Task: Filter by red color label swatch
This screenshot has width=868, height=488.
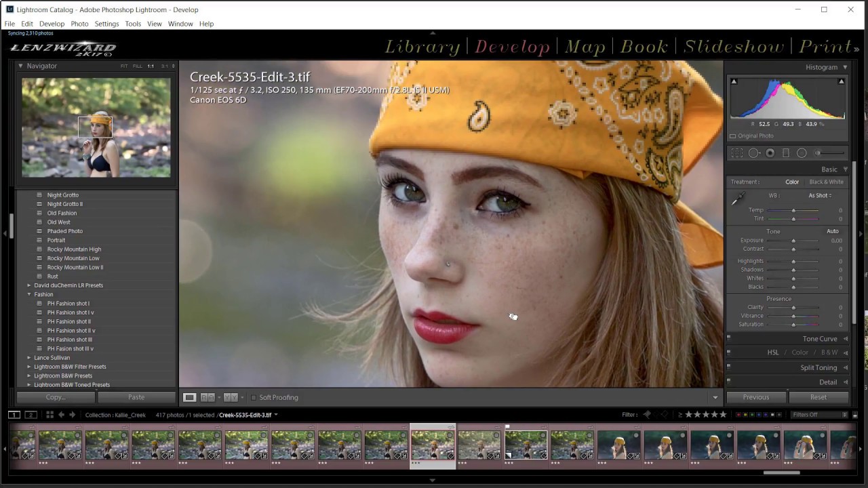Action: (x=739, y=415)
